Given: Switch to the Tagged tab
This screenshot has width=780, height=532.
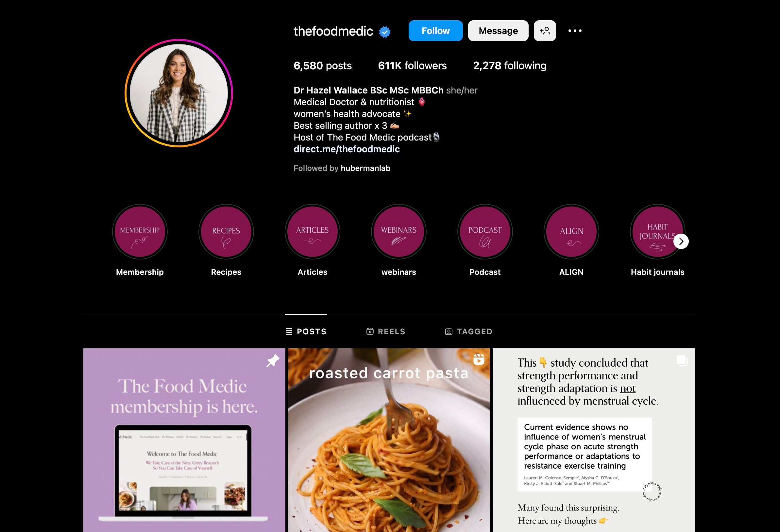Looking at the screenshot, I should 468,331.
